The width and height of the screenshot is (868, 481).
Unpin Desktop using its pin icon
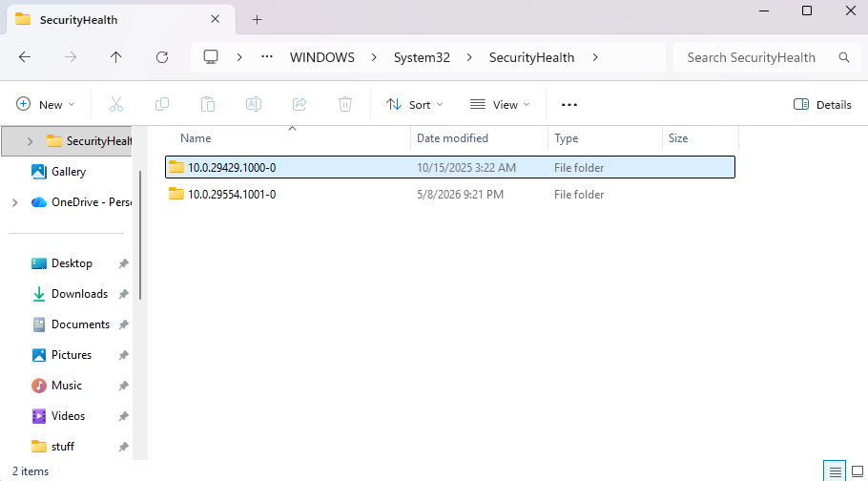point(123,263)
